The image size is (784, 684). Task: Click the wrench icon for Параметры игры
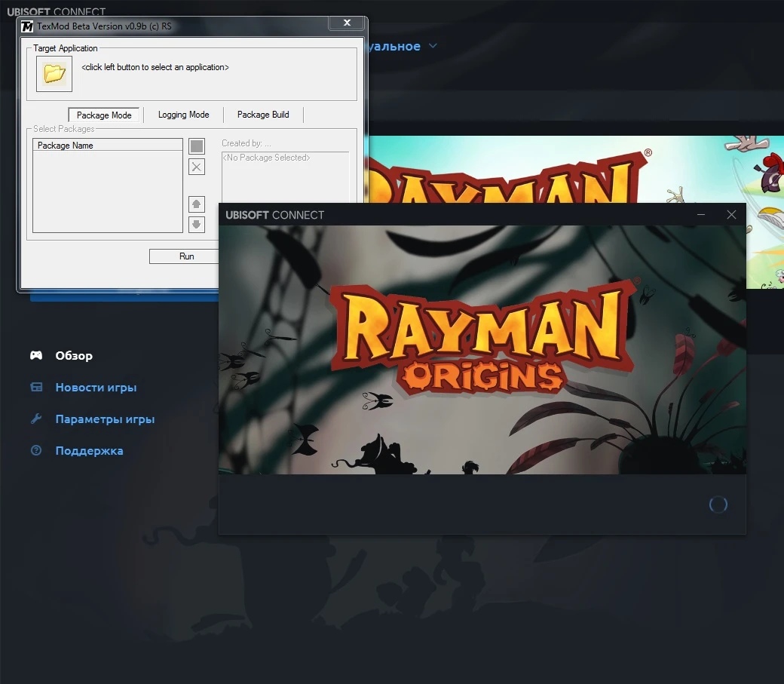click(35, 419)
